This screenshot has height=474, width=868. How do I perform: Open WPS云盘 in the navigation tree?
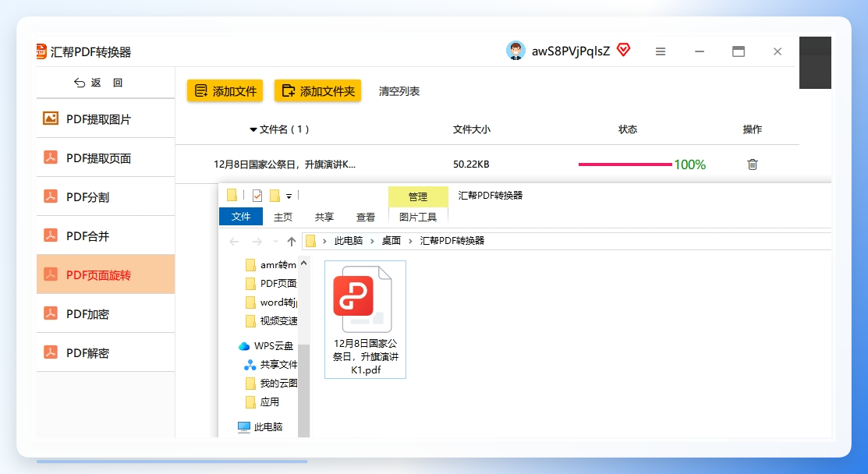click(266, 346)
